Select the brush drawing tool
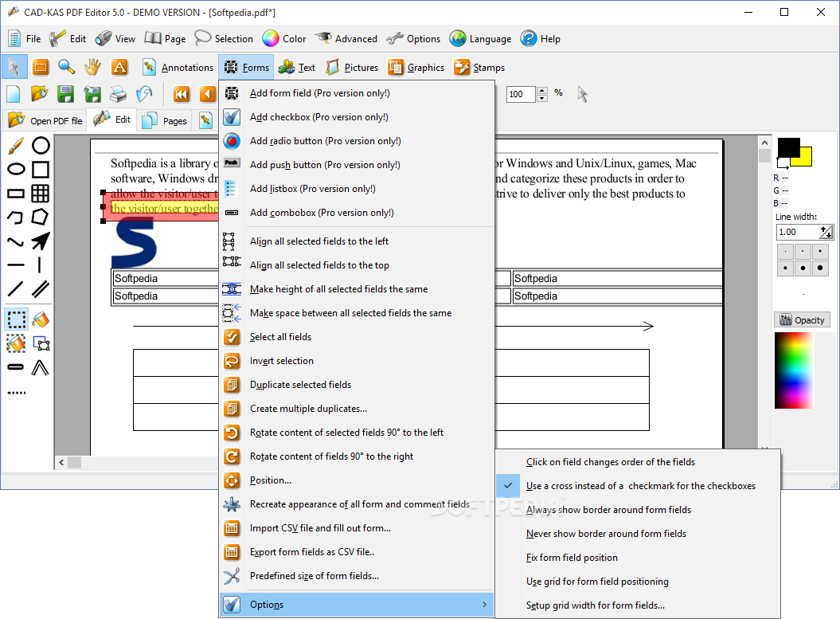 point(16,145)
